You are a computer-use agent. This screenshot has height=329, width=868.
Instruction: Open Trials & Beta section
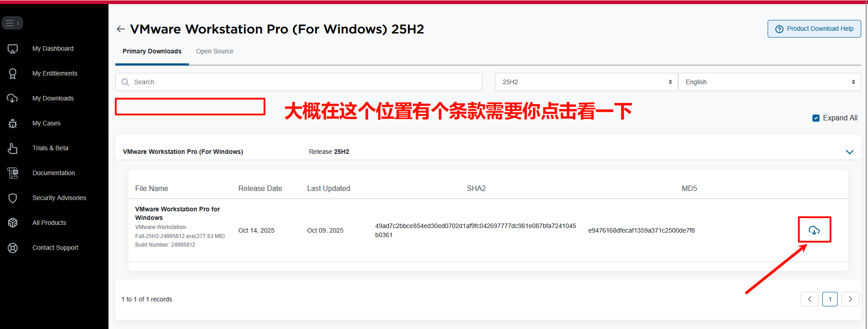tap(50, 148)
